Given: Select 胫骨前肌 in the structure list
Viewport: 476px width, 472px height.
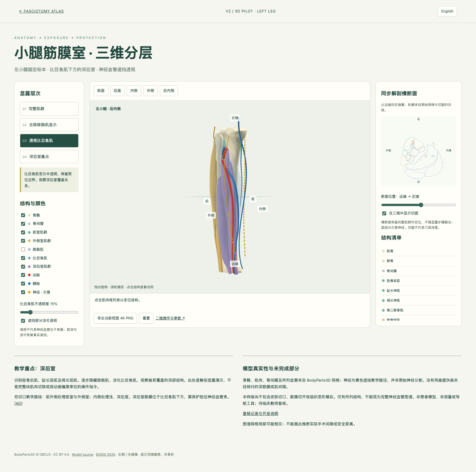Looking at the screenshot, I should (418, 281).
